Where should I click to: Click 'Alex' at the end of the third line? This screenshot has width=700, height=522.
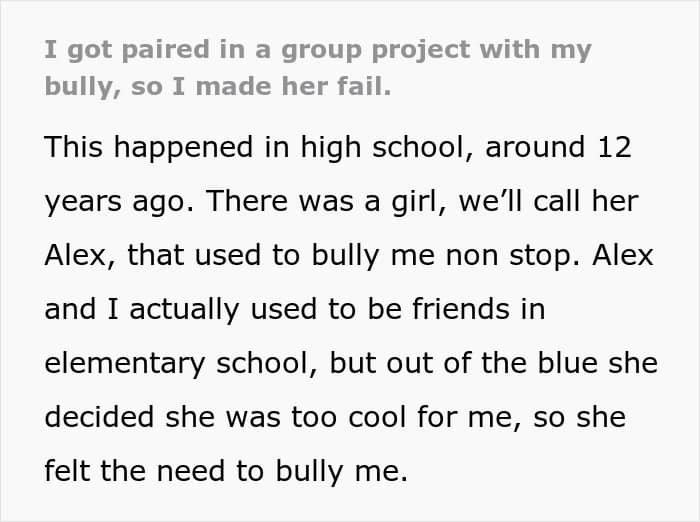623,255
